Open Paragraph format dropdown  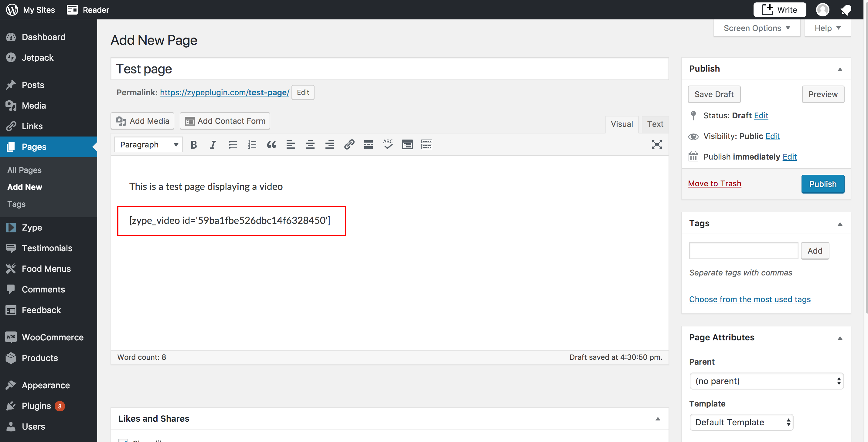pos(148,145)
